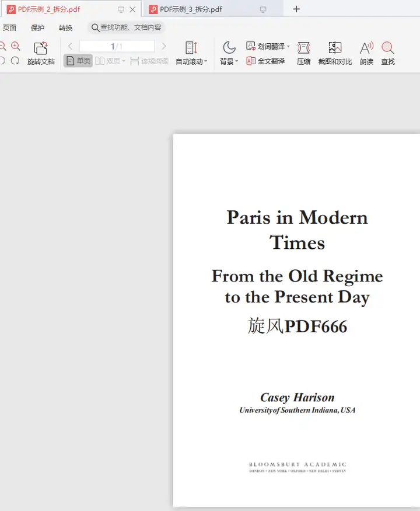Zoom out with the magnifier minus icon
The height and width of the screenshot is (511, 420).
point(2,46)
